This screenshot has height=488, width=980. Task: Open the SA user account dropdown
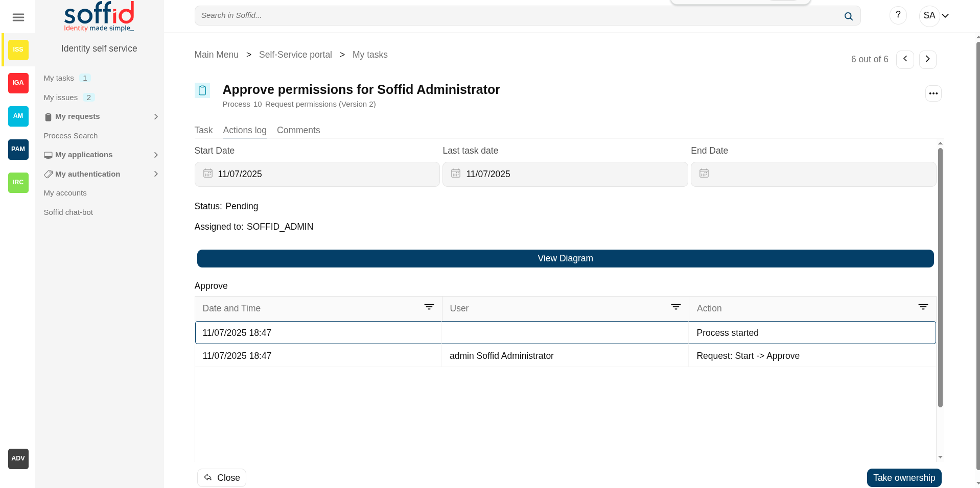(935, 16)
